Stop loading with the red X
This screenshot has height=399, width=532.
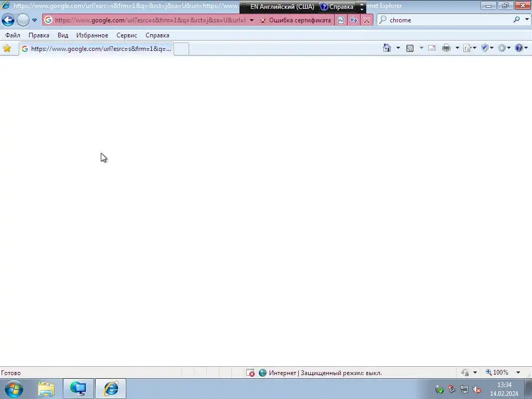point(367,20)
